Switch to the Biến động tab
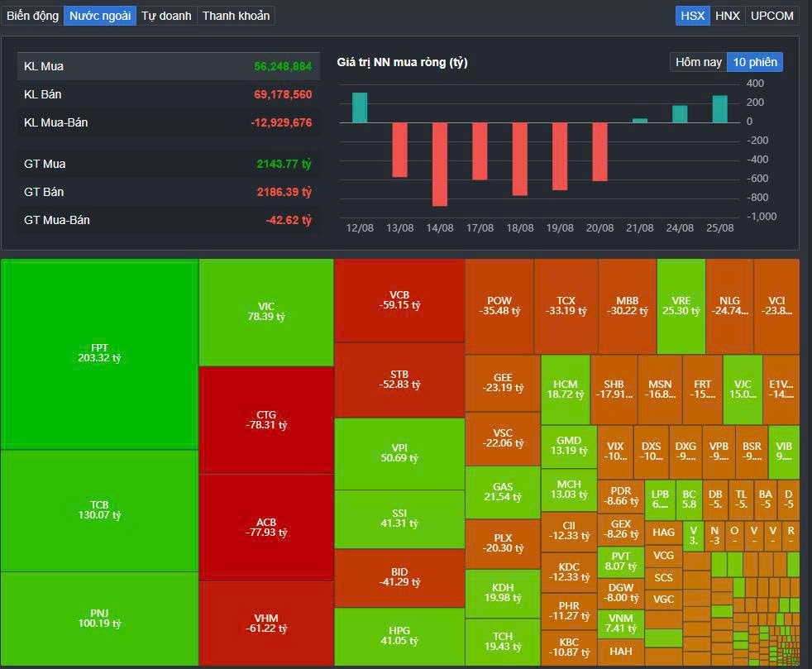Screen dimensions: 812x669 32,16
